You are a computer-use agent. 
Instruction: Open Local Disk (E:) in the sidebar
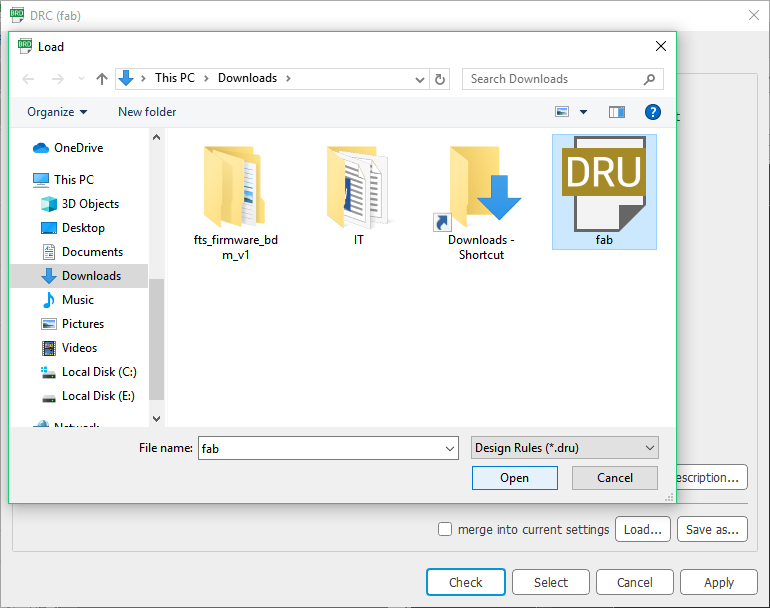[88, 396]
